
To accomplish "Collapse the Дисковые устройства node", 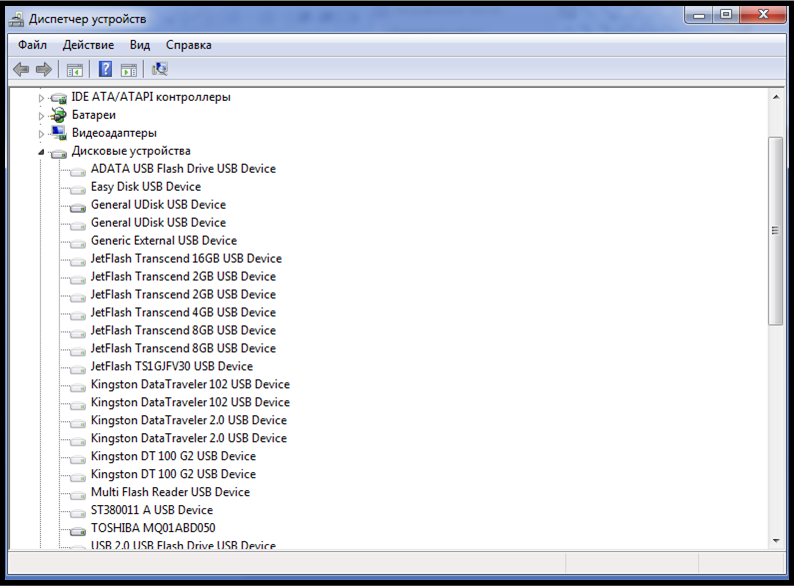I will [x=42, y=152].
